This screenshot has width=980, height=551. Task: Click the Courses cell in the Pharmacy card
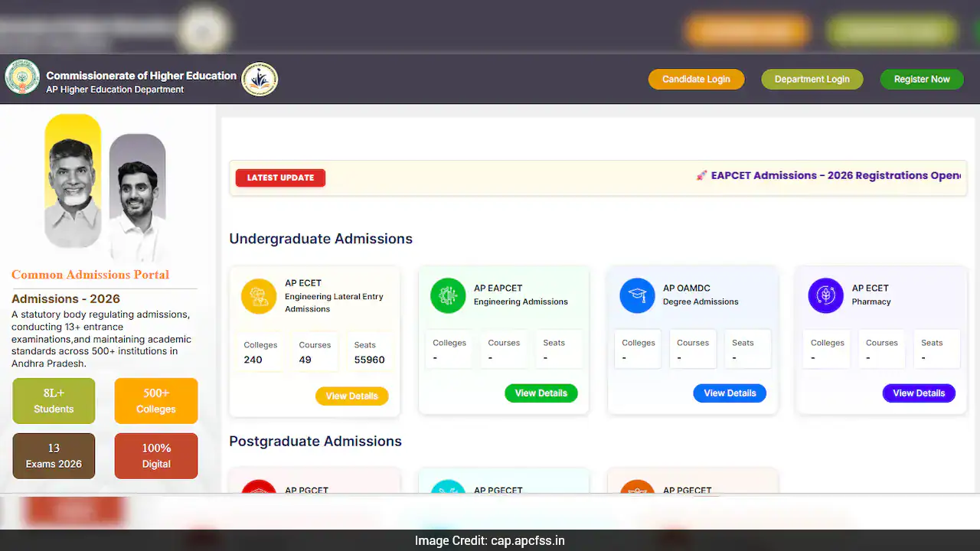pos(882,350)
